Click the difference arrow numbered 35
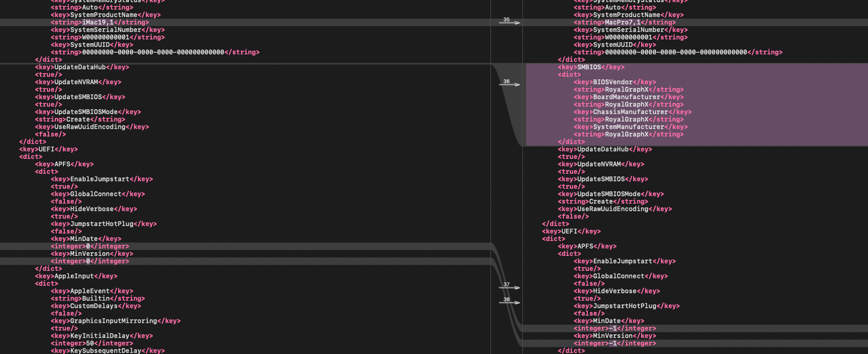 coord(509,22)
